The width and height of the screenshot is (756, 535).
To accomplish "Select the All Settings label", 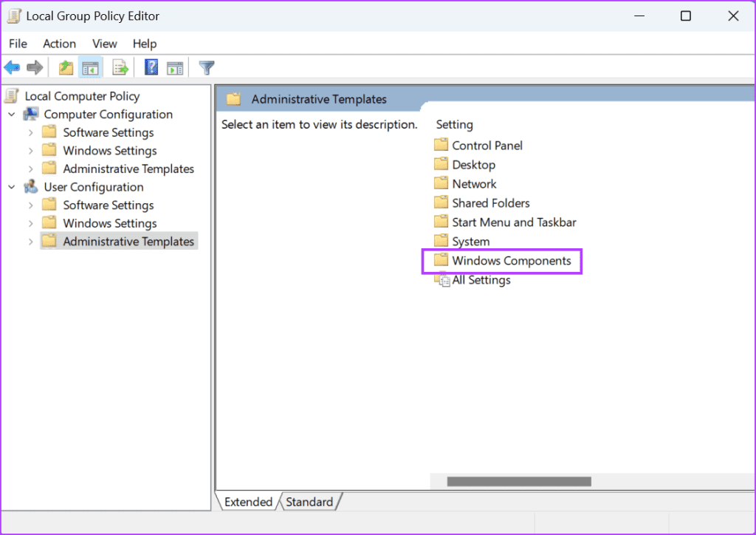I will [481, 280].
